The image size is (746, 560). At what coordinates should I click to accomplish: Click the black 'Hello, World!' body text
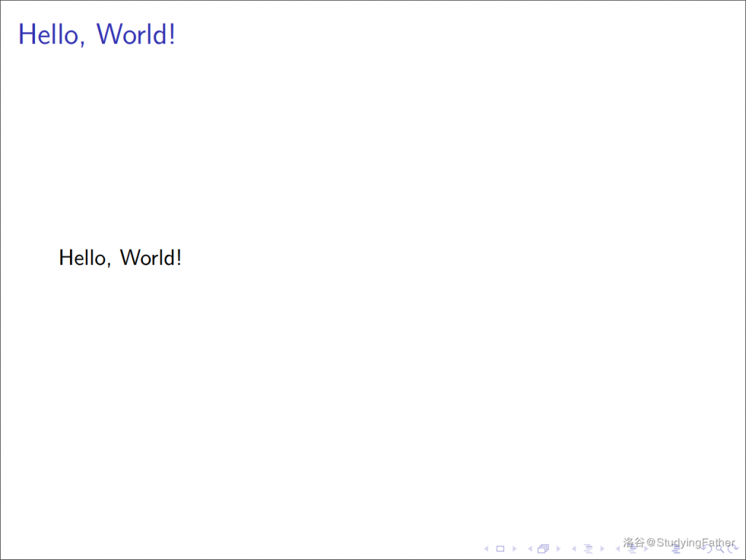[x=120, y=258]
